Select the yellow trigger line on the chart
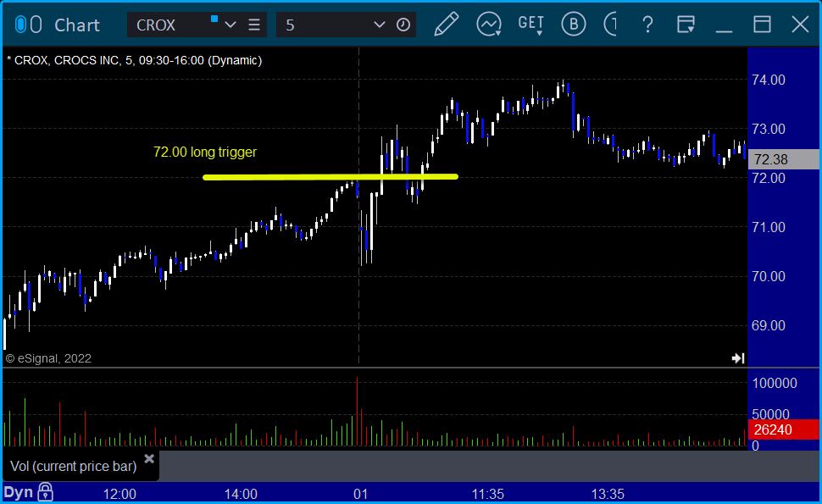Viewport: 822px width, 504px height. coord(330,177)
